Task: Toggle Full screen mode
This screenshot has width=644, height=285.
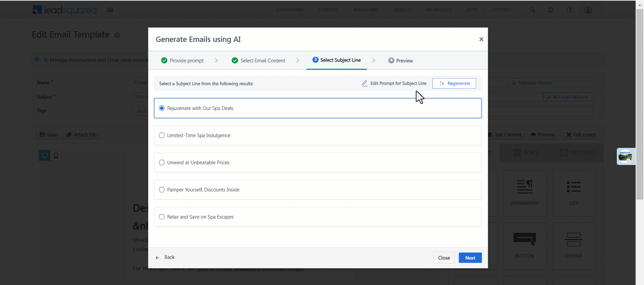Action: pyautogui.click(x=581, y=135)
